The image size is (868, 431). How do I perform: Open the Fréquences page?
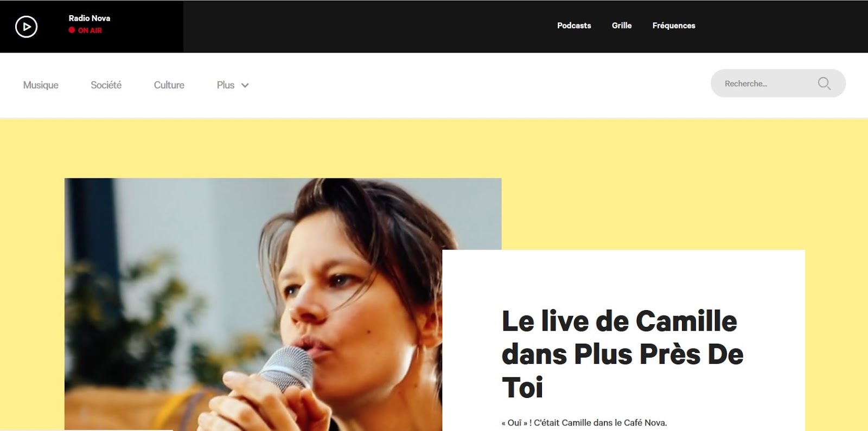(x=674, y=25)
